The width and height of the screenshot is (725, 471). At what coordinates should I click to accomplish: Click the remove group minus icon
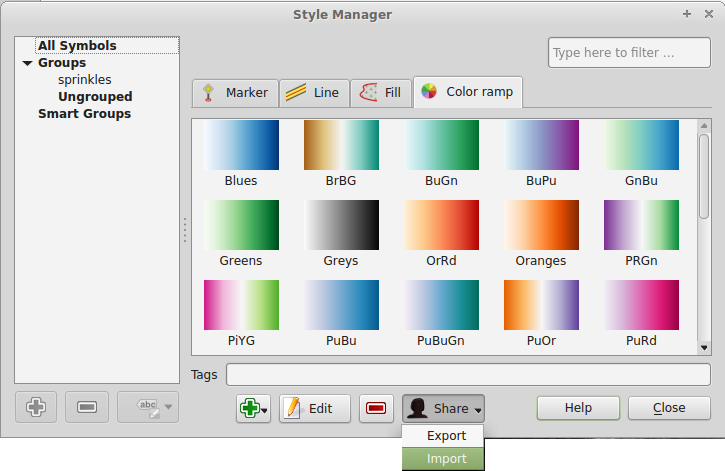coord(87,407)
